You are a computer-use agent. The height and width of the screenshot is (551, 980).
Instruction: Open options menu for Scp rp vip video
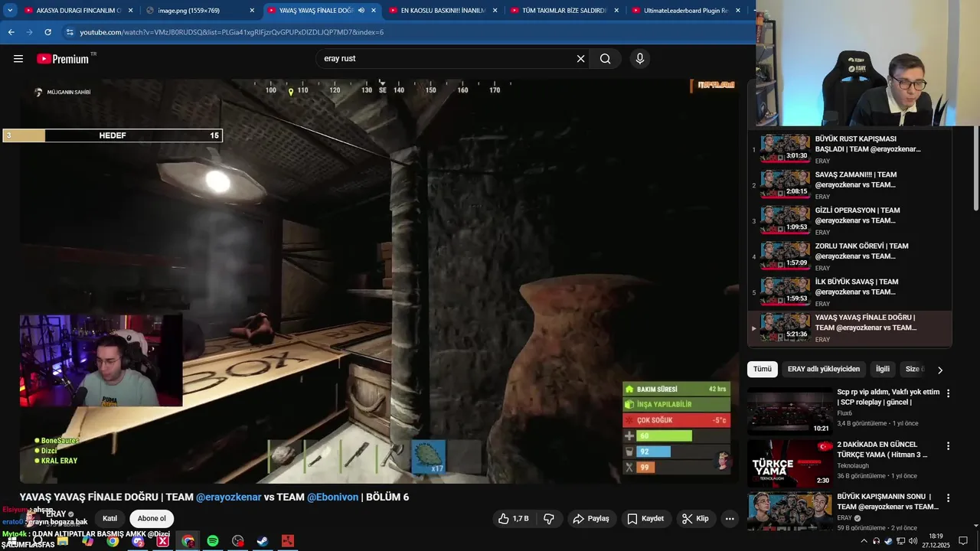[x=948, y=393]
